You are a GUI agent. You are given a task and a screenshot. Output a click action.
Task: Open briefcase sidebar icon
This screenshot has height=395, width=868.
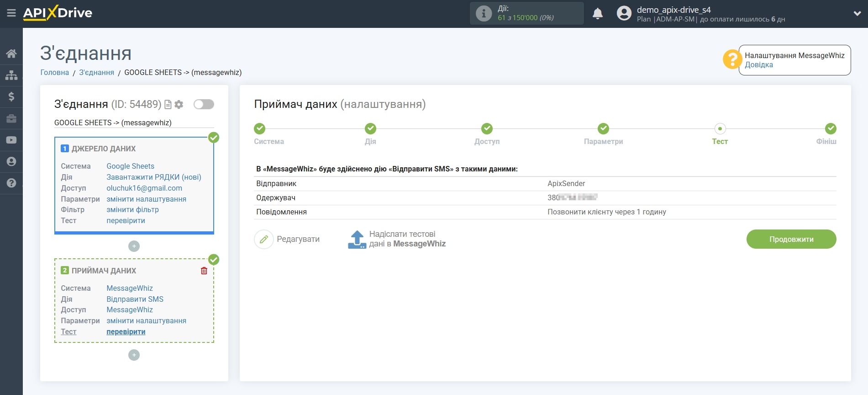click(x=11, y=118)
